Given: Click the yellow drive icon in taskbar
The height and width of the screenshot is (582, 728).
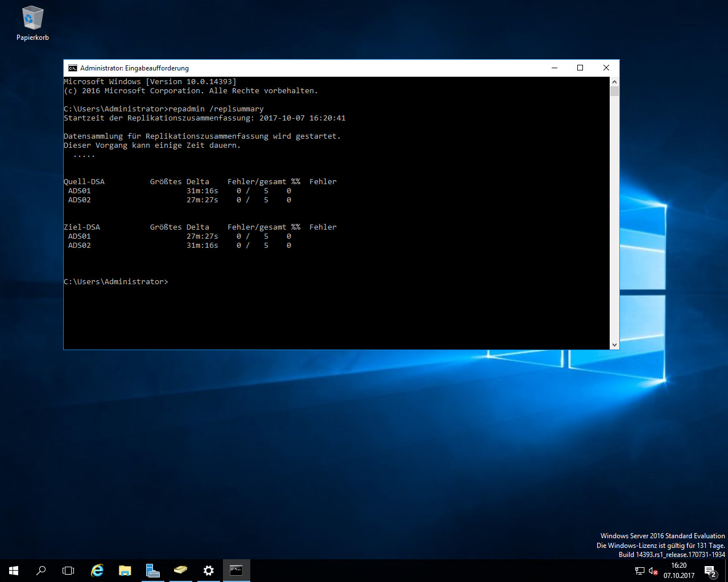Looking at the screenshot, I should click(180, 570).
